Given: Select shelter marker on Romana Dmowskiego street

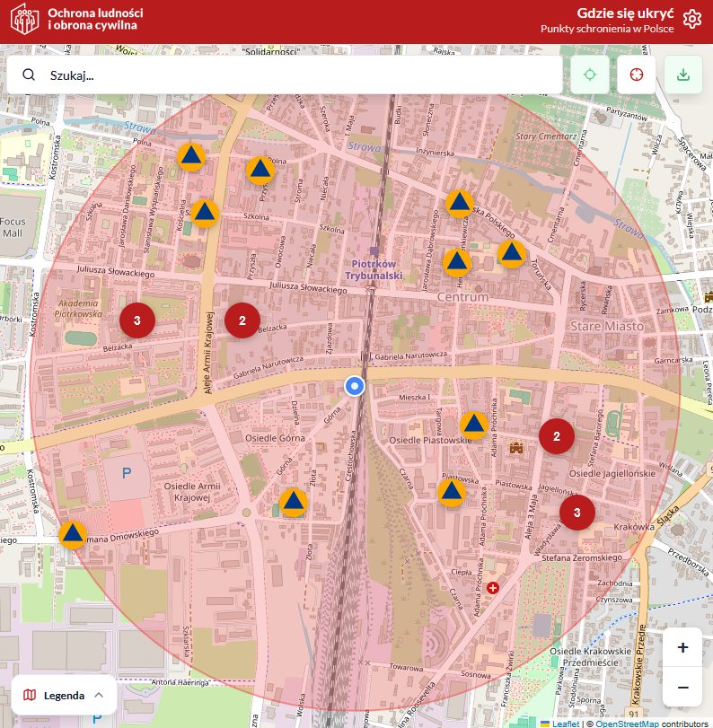Looking at the screenshot, I should click(73, 534).
